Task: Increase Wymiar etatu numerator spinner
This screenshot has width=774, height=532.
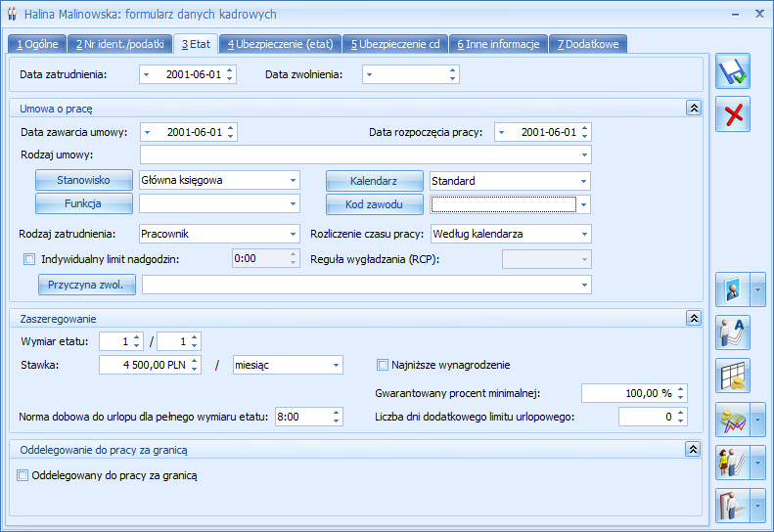Action: pyautogui.click(x=137, y=337)
